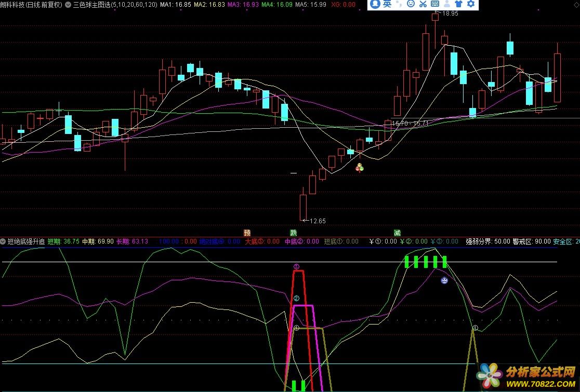The image size is (580, 392).
Task: Click the 15.70 - 15.71 price gap label
Action: pyautogui.click(x=410, y=124)
